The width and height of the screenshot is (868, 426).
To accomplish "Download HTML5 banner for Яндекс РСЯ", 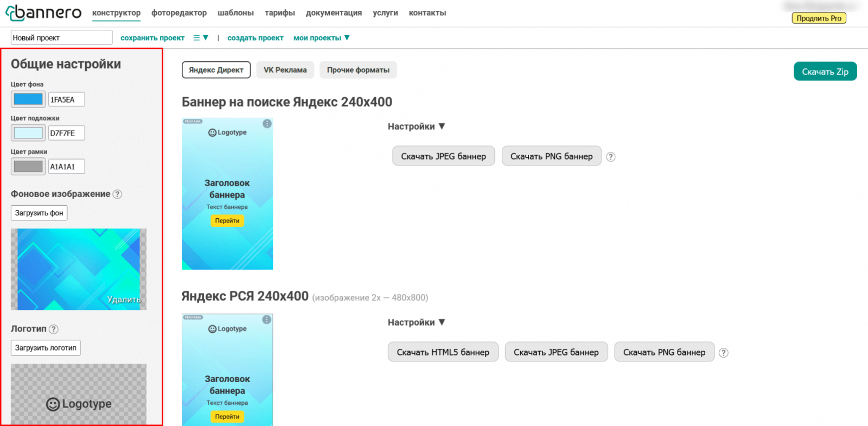I will tap(443, 352).
